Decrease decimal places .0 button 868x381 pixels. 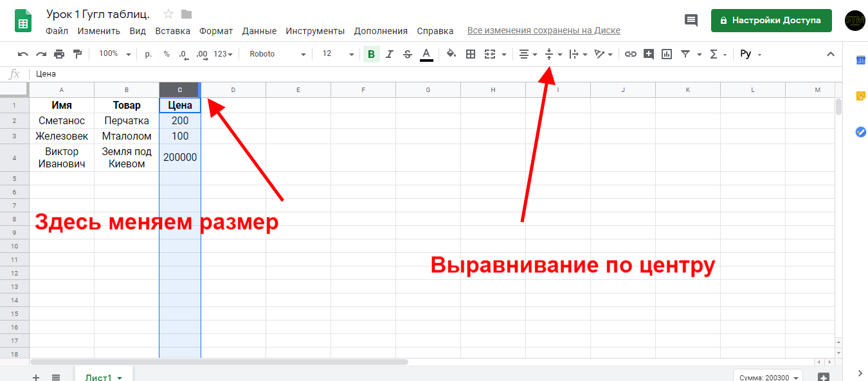click(x=183, y=54)
